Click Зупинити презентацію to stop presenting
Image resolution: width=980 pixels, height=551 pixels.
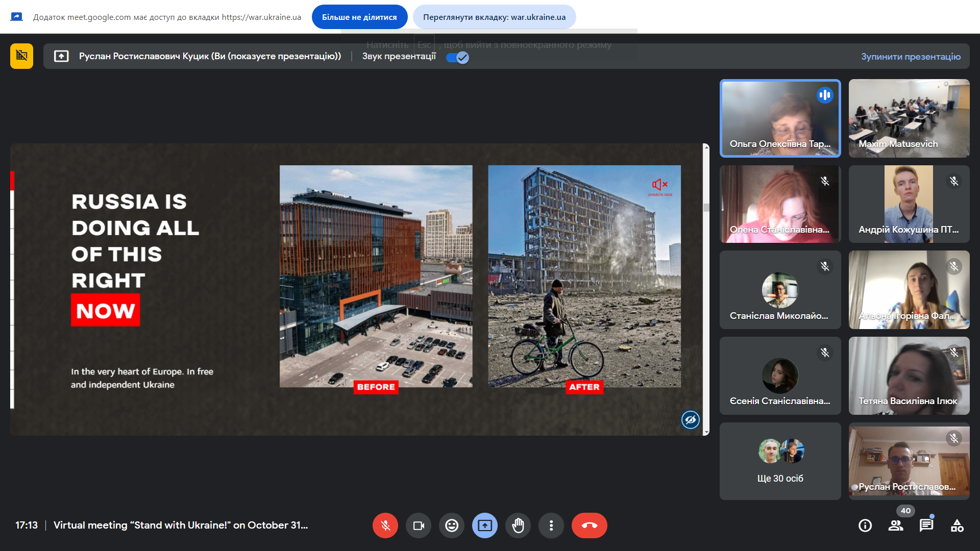coord(911,57)
